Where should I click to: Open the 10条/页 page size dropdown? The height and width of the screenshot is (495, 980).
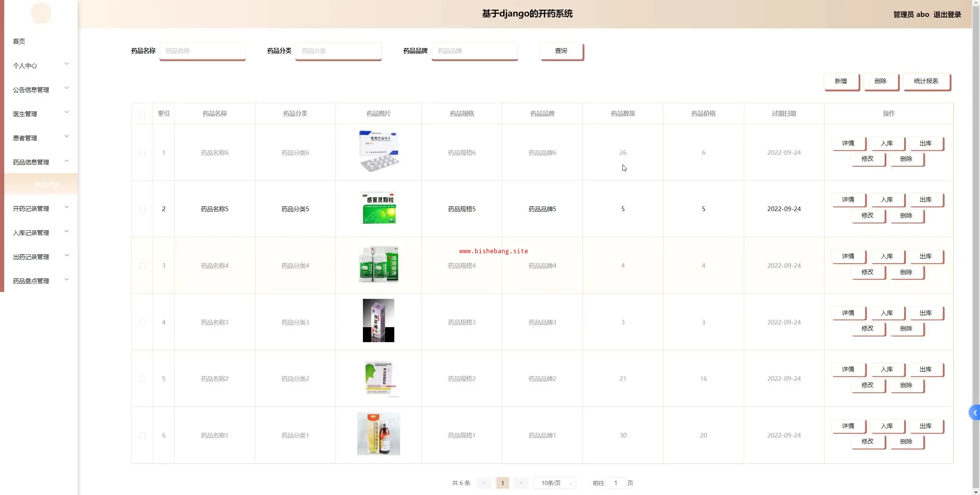pyautogui.click(x=554, y=483)
